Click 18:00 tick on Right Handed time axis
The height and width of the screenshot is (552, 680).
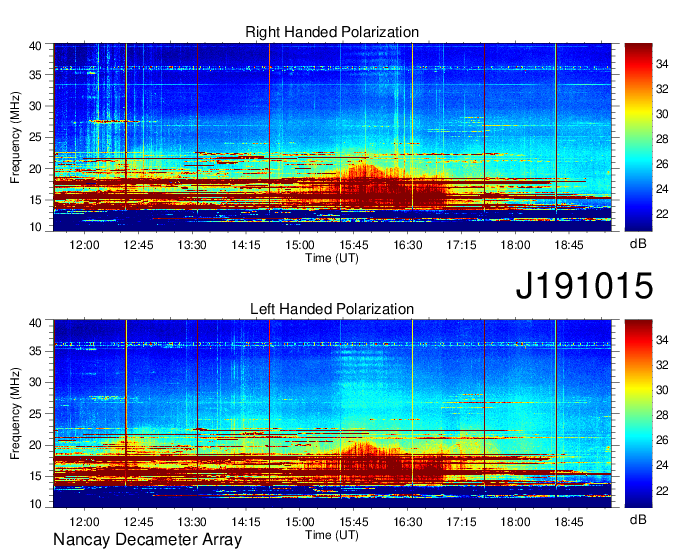(515, 245)
